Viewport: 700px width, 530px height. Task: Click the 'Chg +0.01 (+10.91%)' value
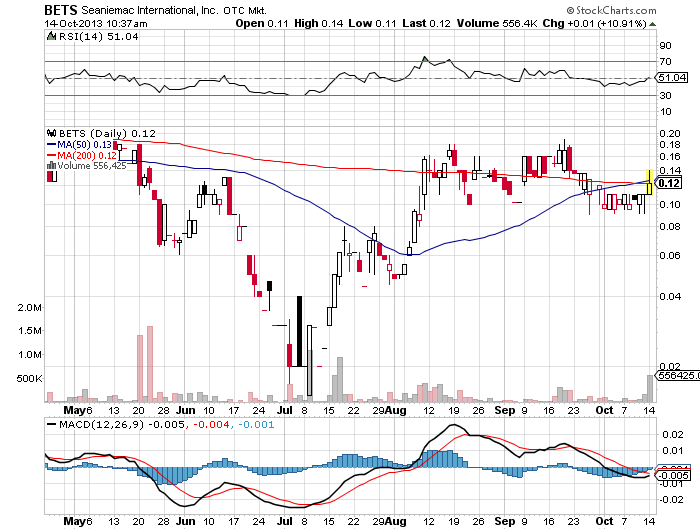595,23
